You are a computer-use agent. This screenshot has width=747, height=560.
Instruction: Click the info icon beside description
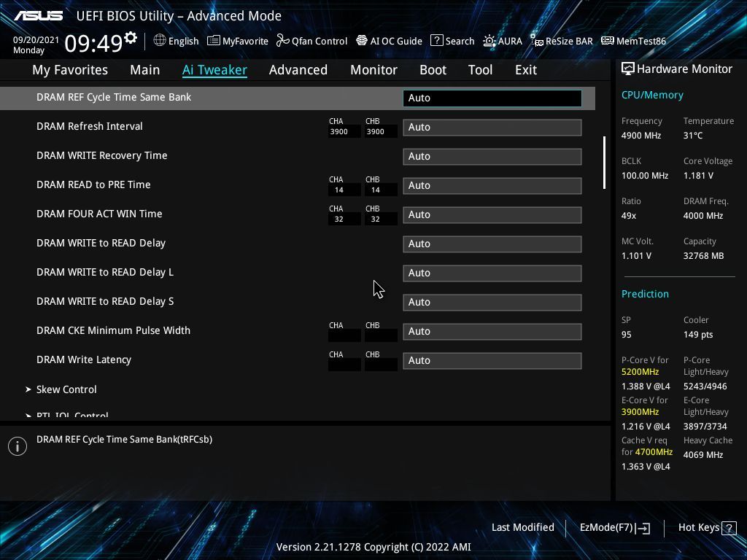pyautogui.click(x=18, y=446)
